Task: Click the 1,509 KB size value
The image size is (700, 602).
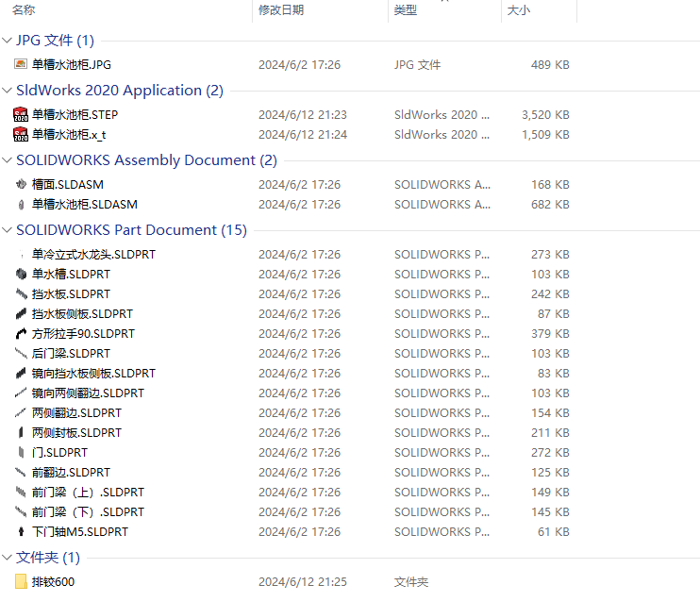Action: (x=545, y=134)
